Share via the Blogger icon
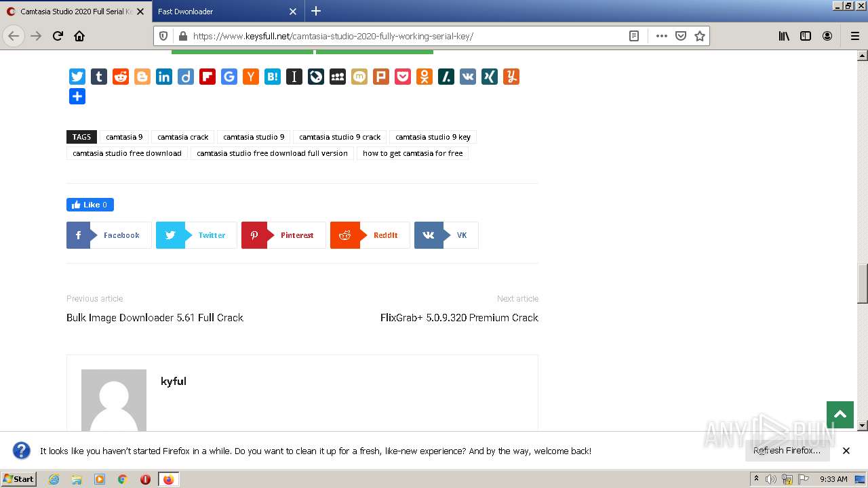Screen dimensions: 868x488 pos(142,77)
